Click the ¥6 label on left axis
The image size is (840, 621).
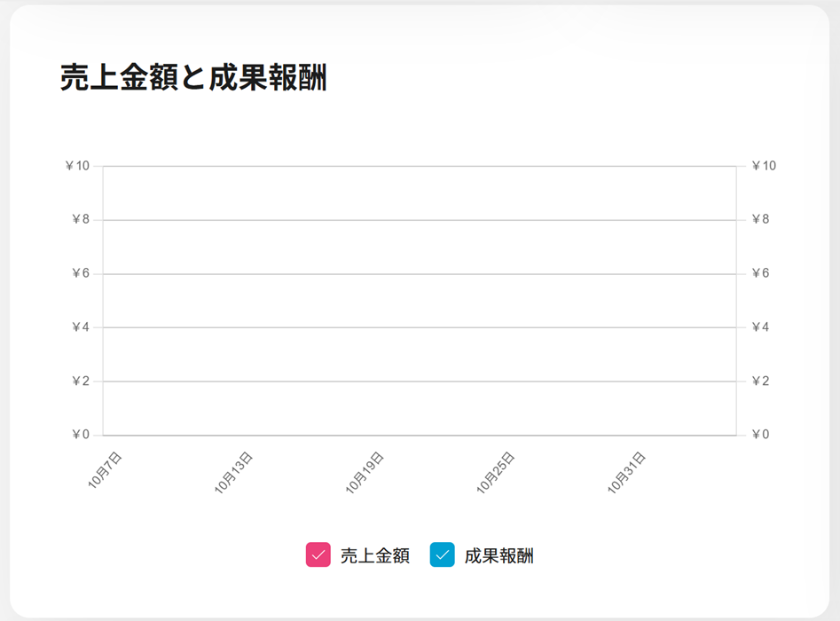81,273
